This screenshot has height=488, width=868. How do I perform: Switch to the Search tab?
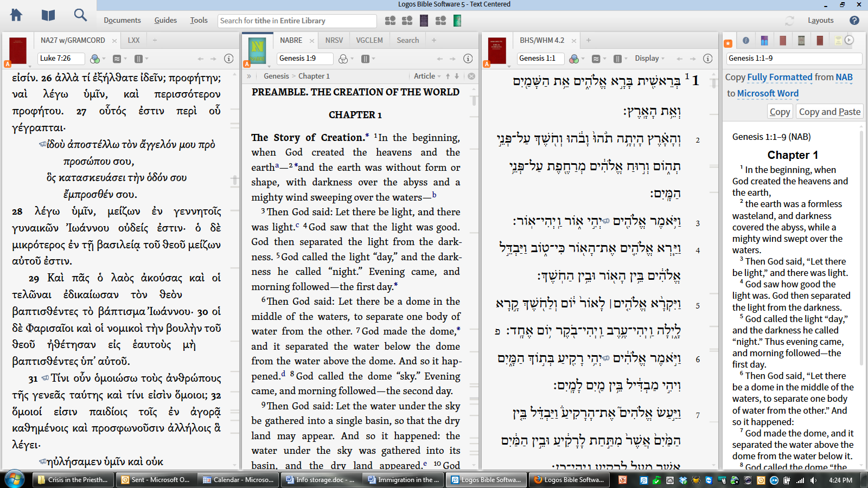tap(408, 40)
